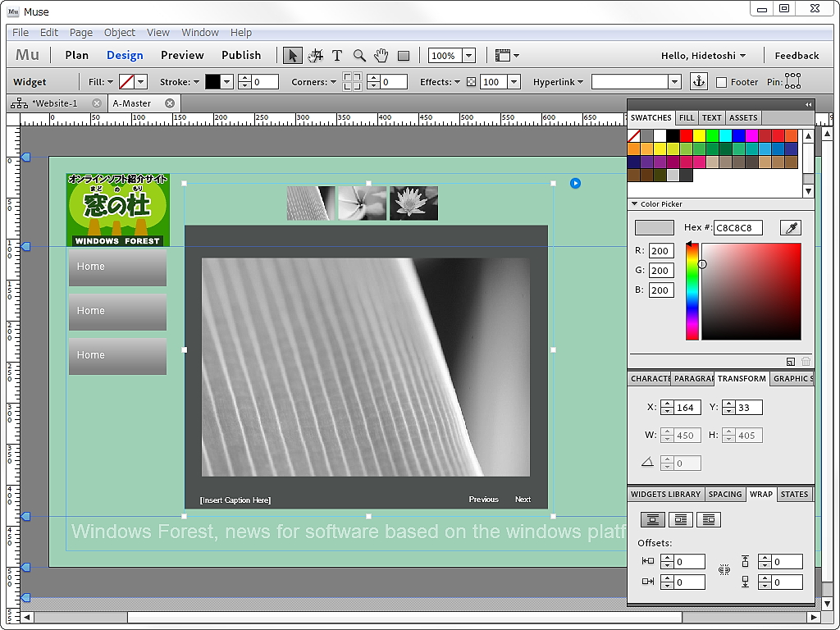
Task: Activate the Zoom tool
Action: pos(359,55)
